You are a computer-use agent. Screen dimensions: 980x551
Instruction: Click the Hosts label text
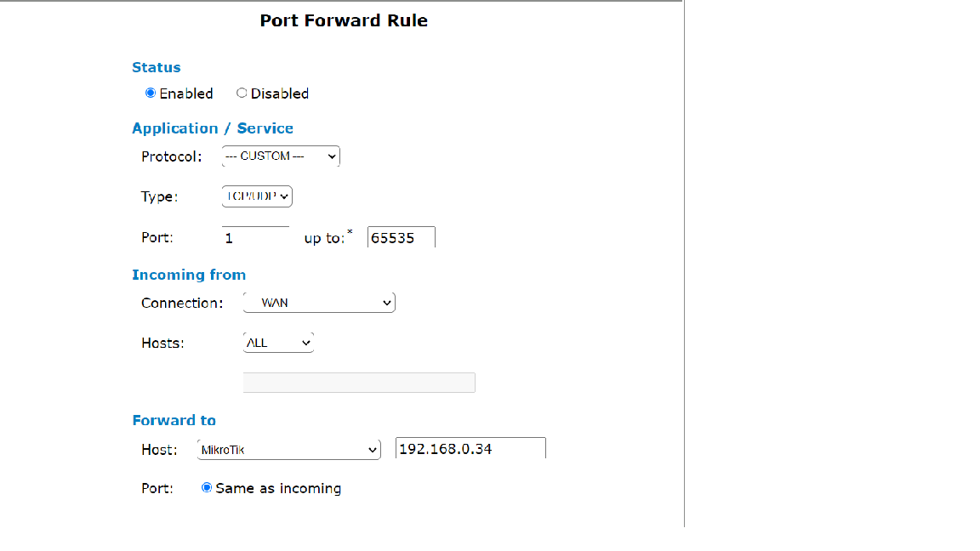162,343
